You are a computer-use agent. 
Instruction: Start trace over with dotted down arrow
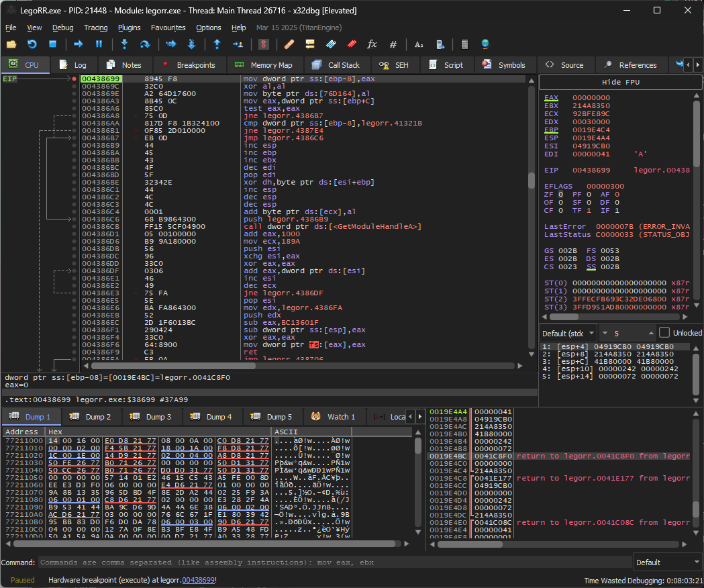[192, 44]
